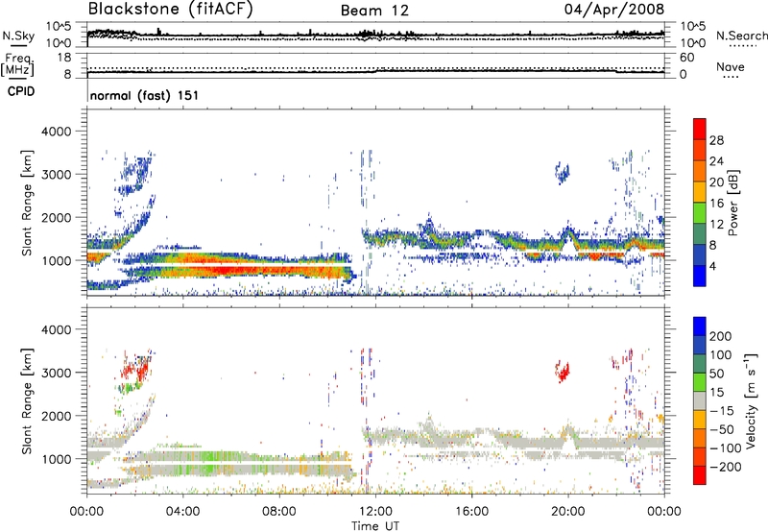Click the '16:00' time axis tick
Screen dimensions: 768x532
(x=471, y=512)
